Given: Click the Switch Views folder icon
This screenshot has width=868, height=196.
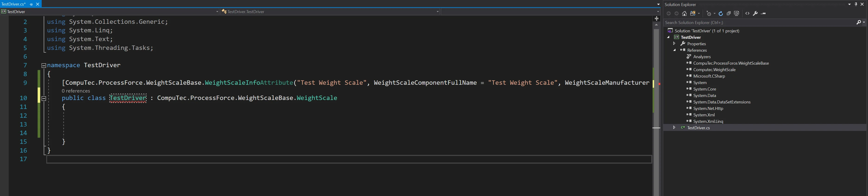Looking at the screenshot, I should click(693, 13).
